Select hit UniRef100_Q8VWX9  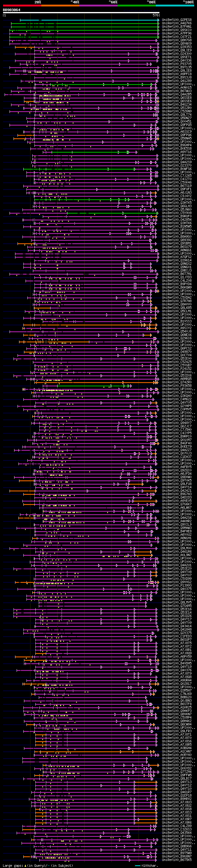click(176, 44)
